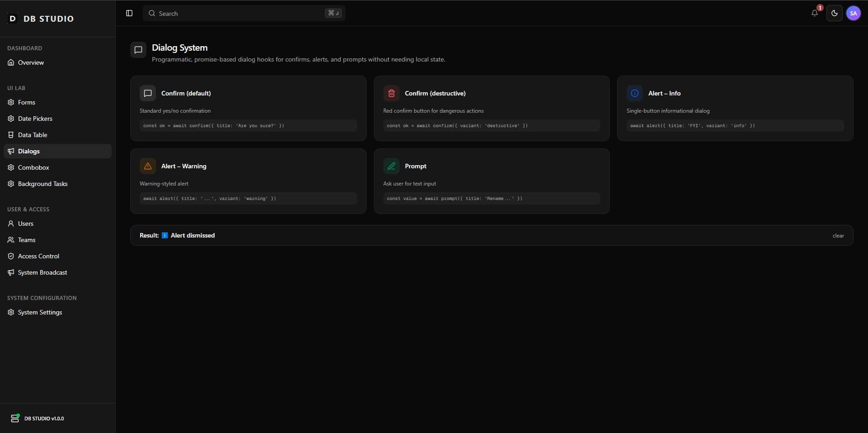
Task: Clear the result message
Action: [838, 236]
